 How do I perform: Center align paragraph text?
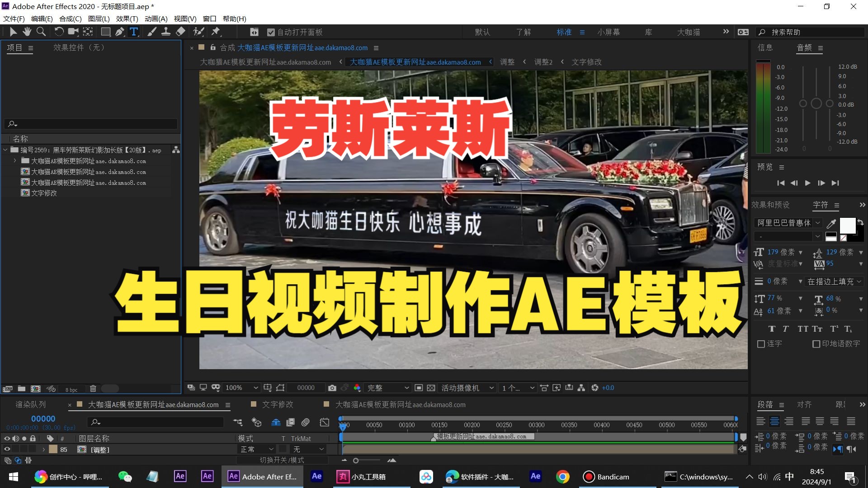click(774, 422)
